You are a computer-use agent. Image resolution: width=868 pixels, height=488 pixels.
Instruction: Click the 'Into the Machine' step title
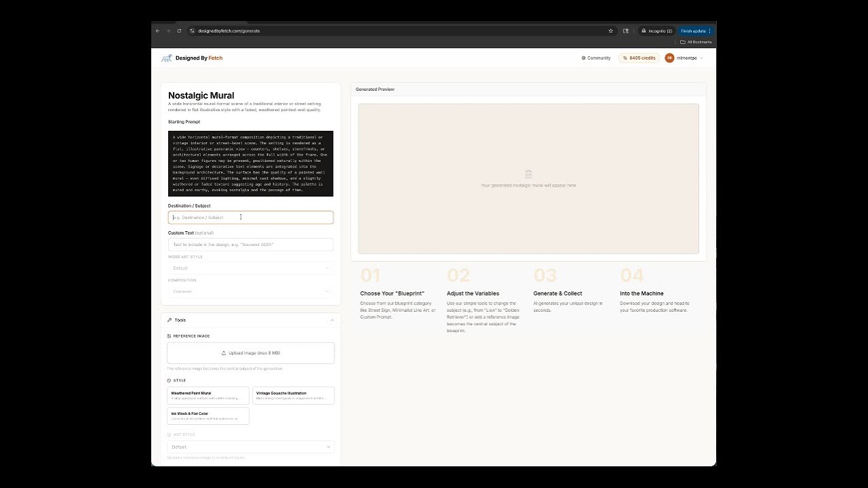click(642, 293)
